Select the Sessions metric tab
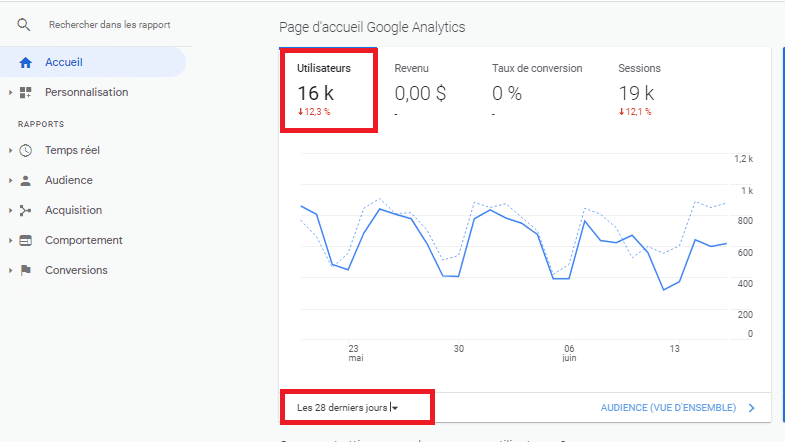The height and width of the screenshot is (442, 785). [639, 90]
